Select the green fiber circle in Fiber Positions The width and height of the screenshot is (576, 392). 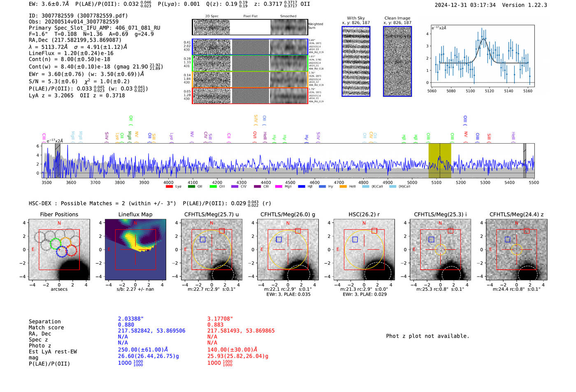tap(56, 244)
